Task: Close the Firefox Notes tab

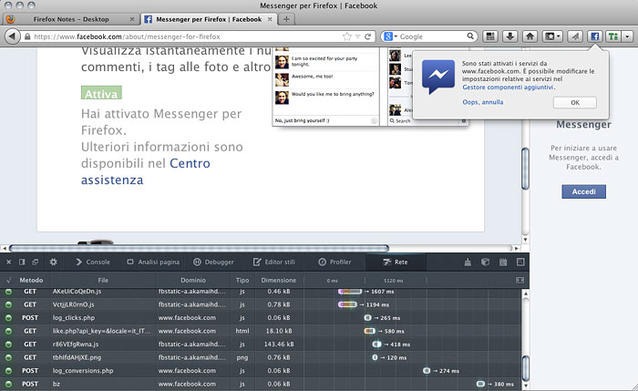Action: point(132,19)
